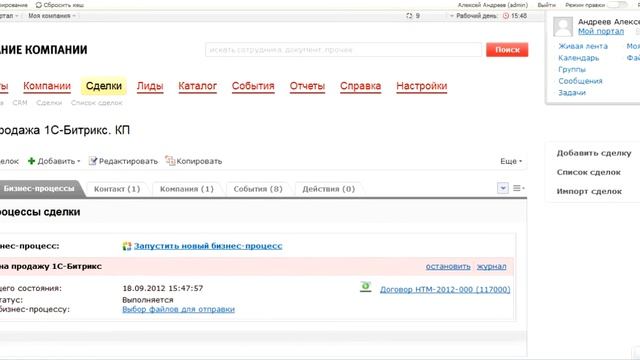Click Выбор файлов для отправки link
Screen dimensions: 640x360
click(178, 309)
